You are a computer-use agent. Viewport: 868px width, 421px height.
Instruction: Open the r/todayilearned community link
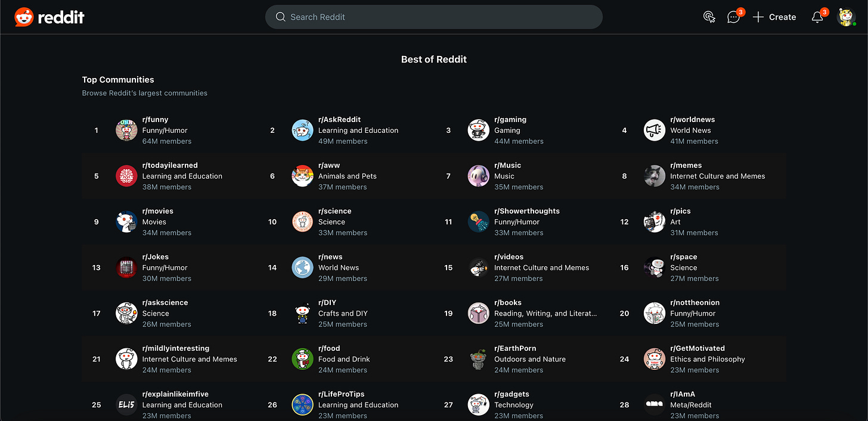170,166
